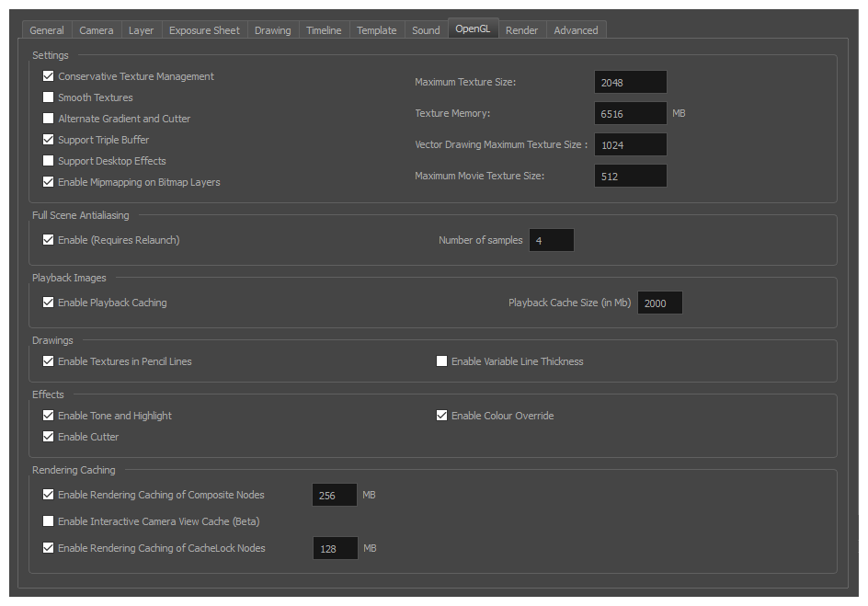Screen dimensions: 868x606
Task: Enable Interactive Camera View Cache (Beta)
Action: click(x=48, y=521)
